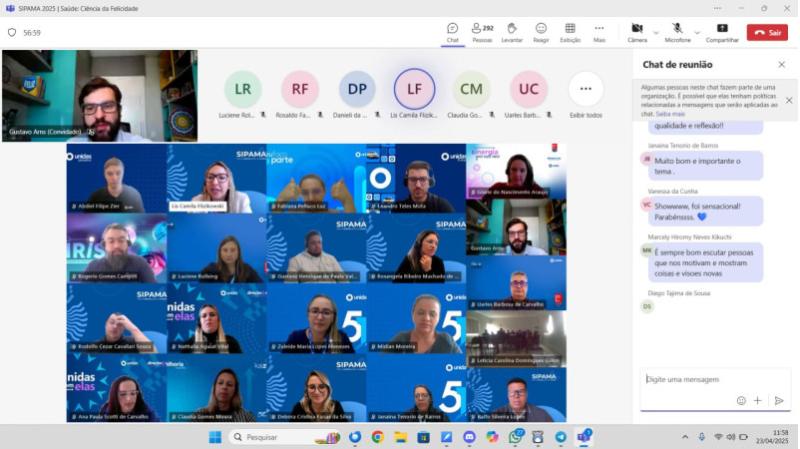Open the Windows Start menu
Viewport: 800px width, 449px height.
215,437
